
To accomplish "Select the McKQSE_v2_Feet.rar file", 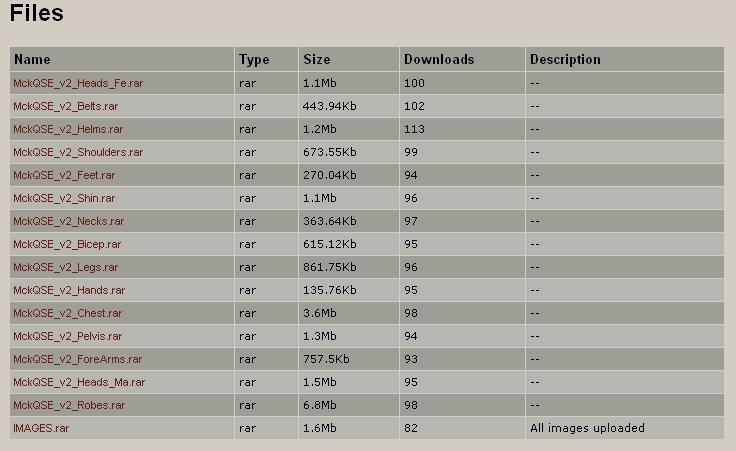I will pyautogui.click(x=64, y=175).
